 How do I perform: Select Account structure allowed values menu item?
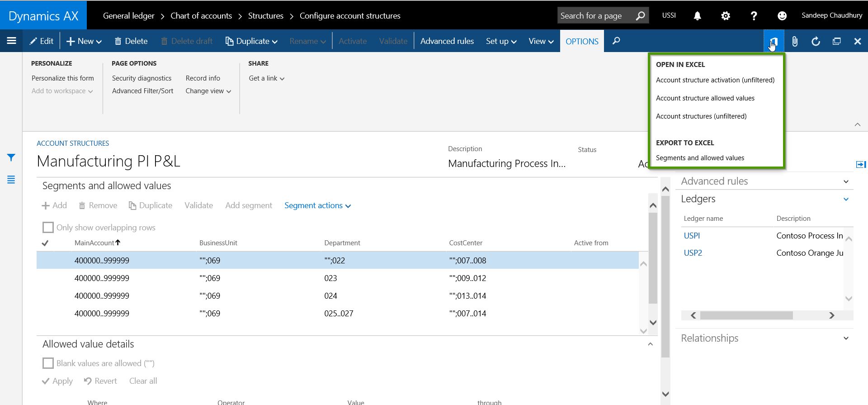pyautogui.click(x=705, y=98)
